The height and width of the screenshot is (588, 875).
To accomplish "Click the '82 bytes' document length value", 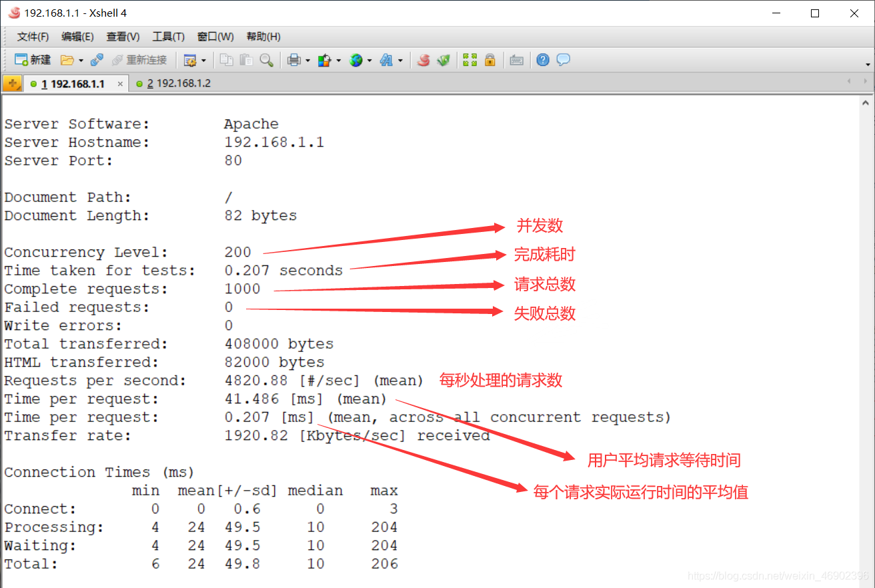I will [261, 215].
